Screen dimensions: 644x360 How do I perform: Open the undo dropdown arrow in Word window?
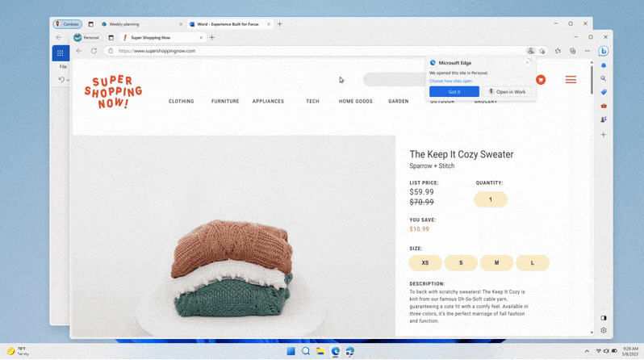click(x=68, y=80)
